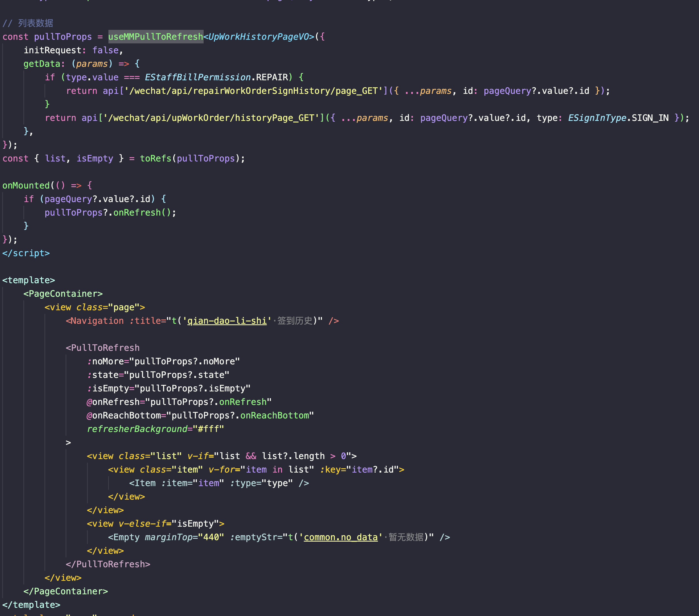Click the :state attribute

(x=103, y=375)
